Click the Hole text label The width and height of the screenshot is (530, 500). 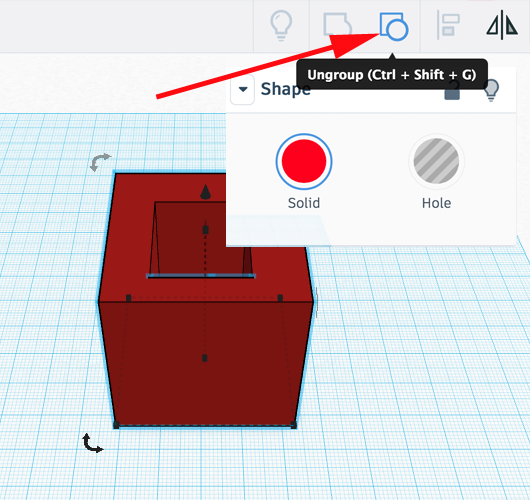pos(436,203)
